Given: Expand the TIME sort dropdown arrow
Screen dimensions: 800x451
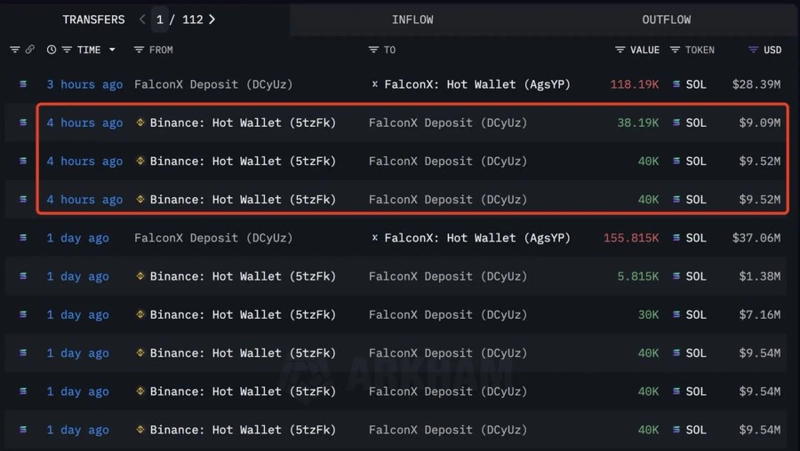Looking at the screenshot, I should click(112, 50).
